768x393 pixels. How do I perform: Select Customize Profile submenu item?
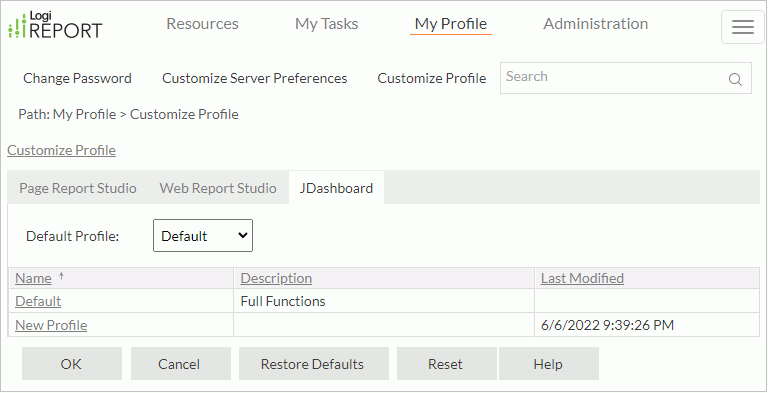(432, 78)
